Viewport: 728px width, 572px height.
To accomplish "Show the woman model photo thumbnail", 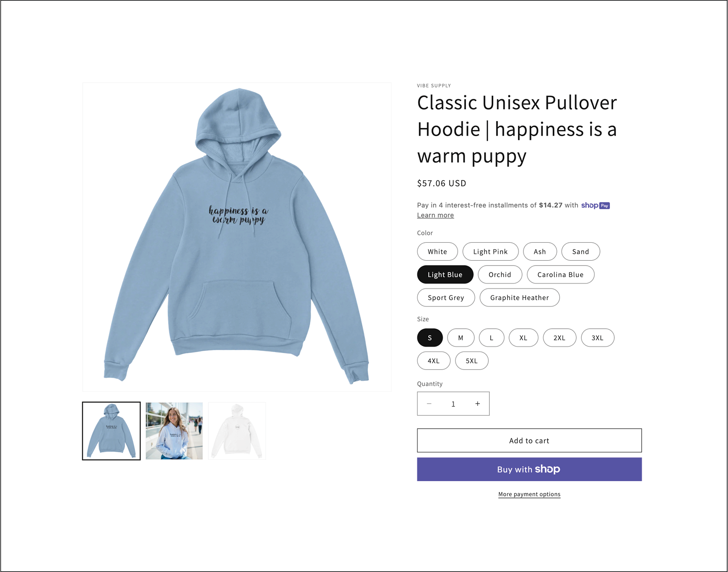I will coord(174,431).
